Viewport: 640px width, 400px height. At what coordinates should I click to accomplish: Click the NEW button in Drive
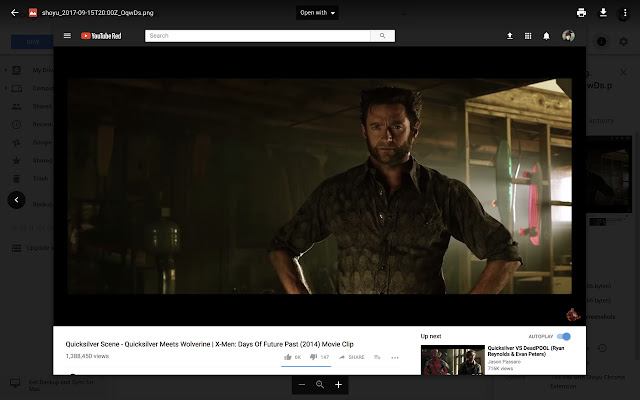[x=32, y=42]
